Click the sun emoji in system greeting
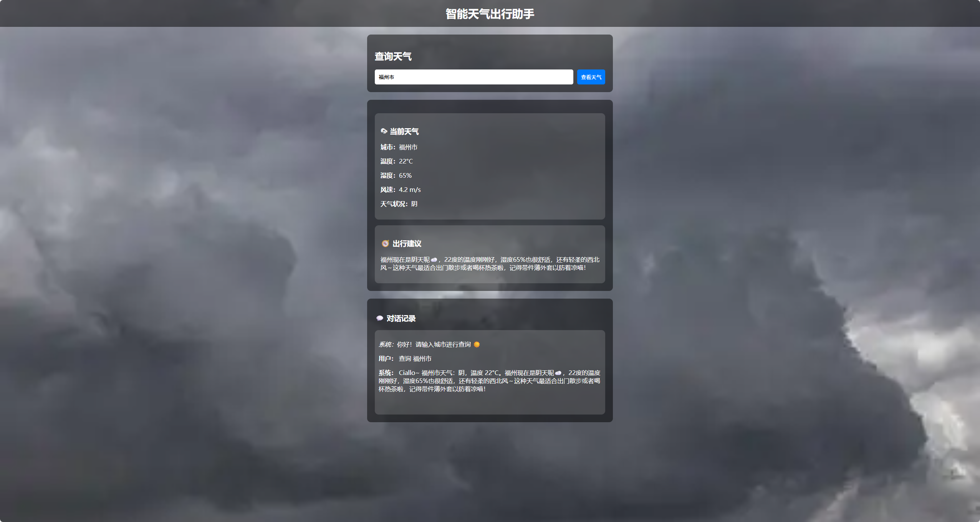The height and width of the screenshot is (522, 980). pos(477,344)
